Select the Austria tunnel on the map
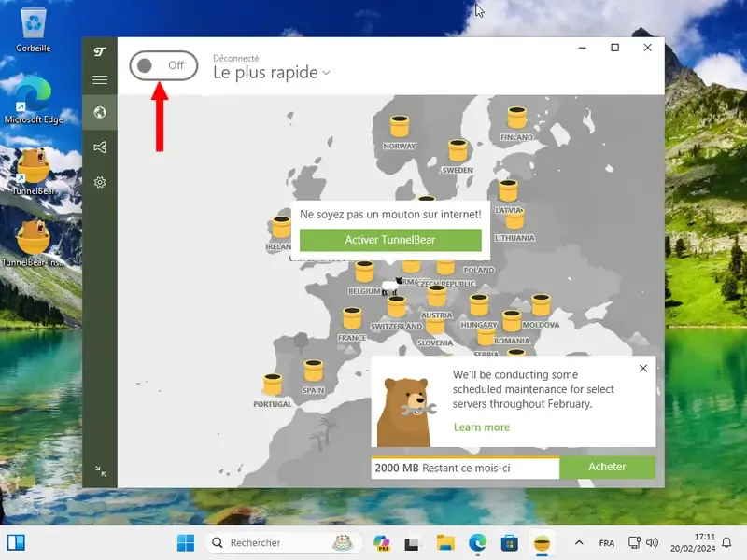Screen dimensions: 747x560 (436, 296)
